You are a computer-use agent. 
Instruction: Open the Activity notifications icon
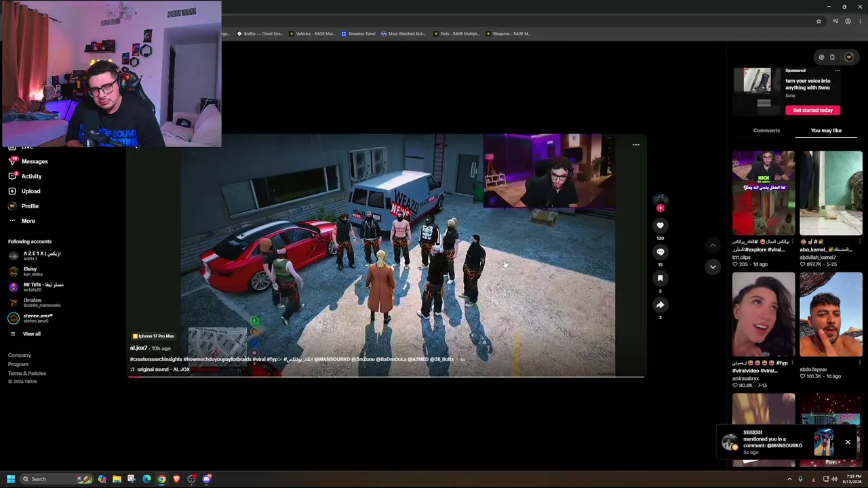(12, 176)
